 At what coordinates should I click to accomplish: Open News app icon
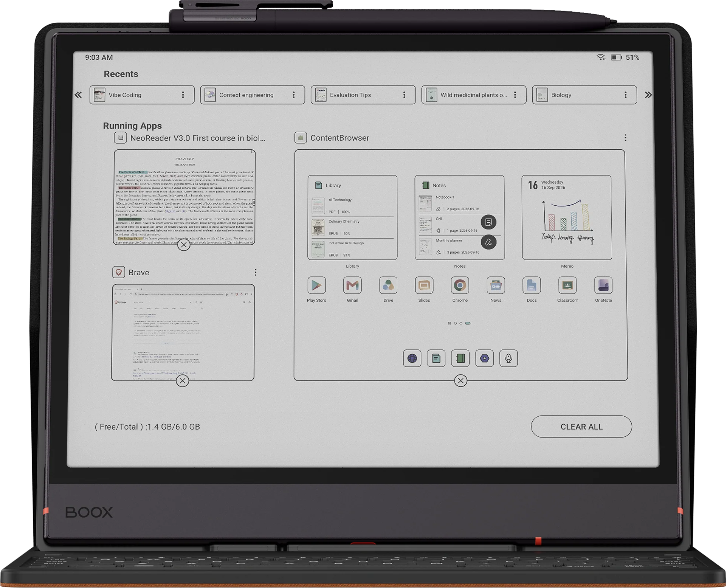point(496,285)
